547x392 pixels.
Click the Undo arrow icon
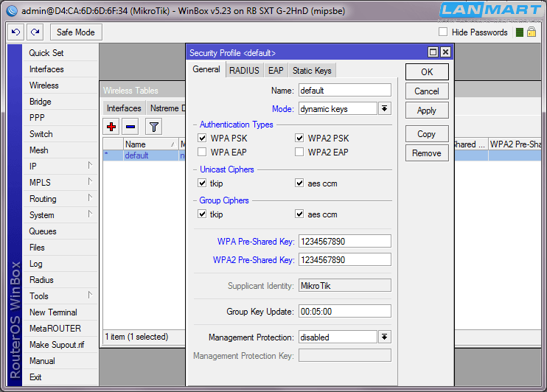pos(16,32)
